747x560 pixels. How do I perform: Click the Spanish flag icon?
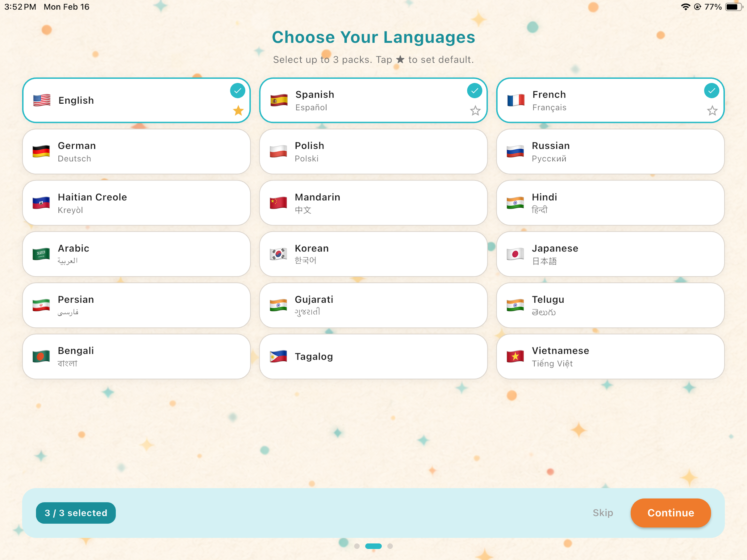pos(279,100)
